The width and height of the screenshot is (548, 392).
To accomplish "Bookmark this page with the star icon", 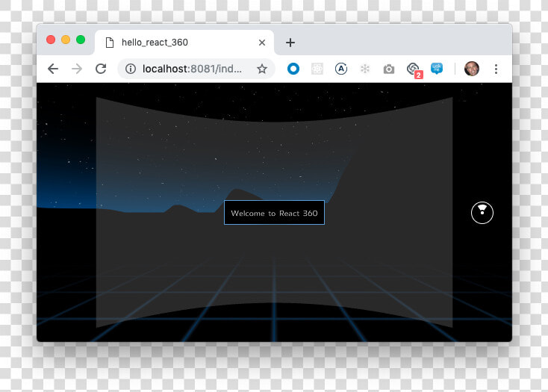I will pos(262,69).
